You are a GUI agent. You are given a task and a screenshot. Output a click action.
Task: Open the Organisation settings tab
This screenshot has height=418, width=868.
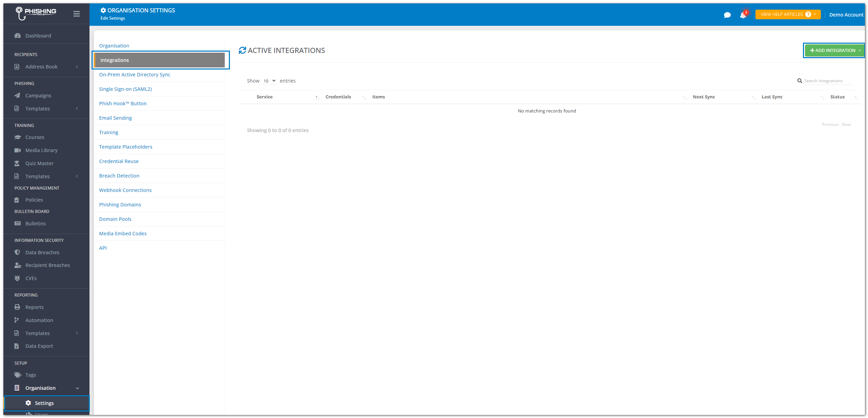pyautogui.click(x=114, y=46)
